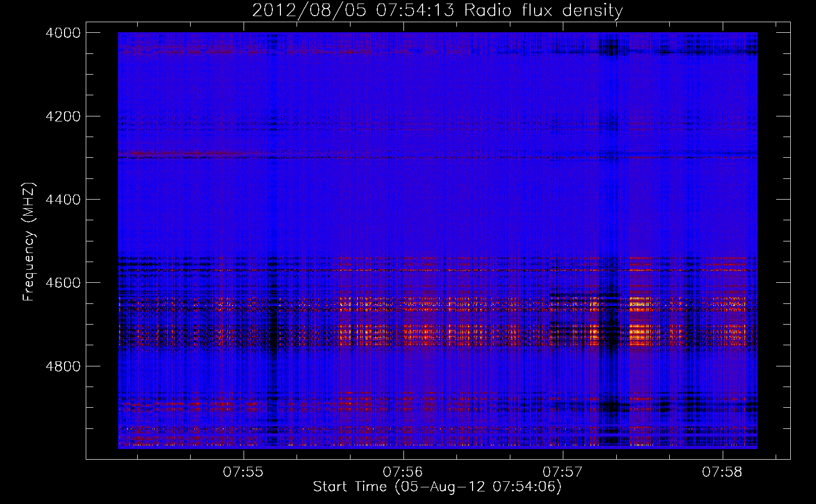Viewport: 816px width, 504px height.
Task: Click the plot title '2012/08/05 07:54:13 Radio flux density'
Action: coord(437,10)
